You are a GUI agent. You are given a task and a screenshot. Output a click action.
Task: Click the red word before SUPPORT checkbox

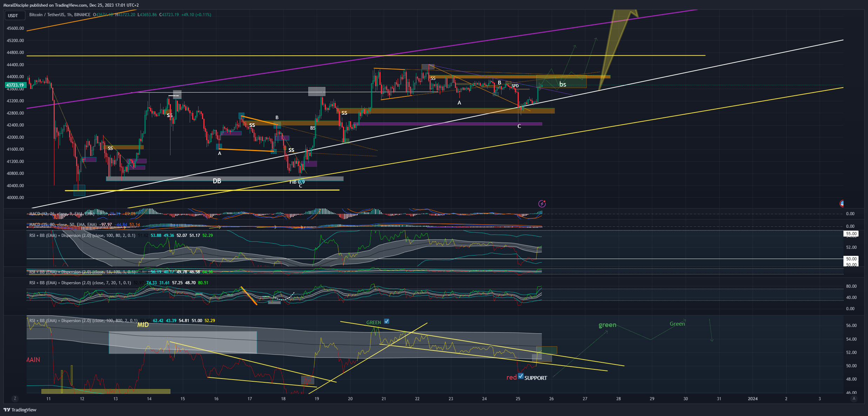point(511,377)
